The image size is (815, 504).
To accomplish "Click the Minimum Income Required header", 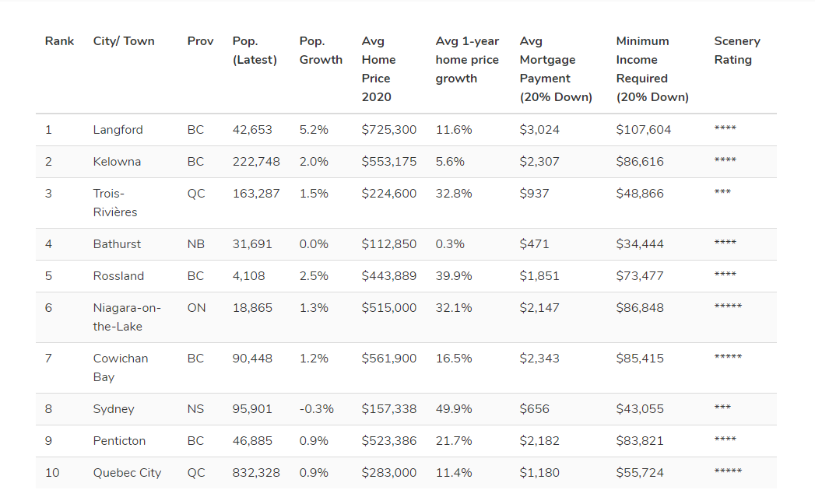I will point(652,69).
